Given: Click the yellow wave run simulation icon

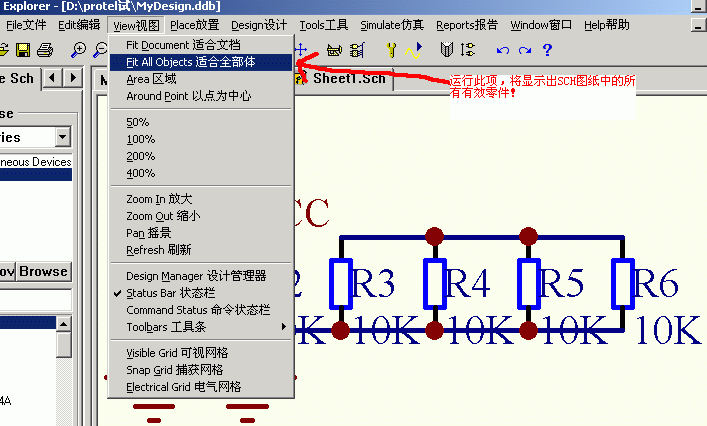Looking at the screenshot, I should [414, 50].
